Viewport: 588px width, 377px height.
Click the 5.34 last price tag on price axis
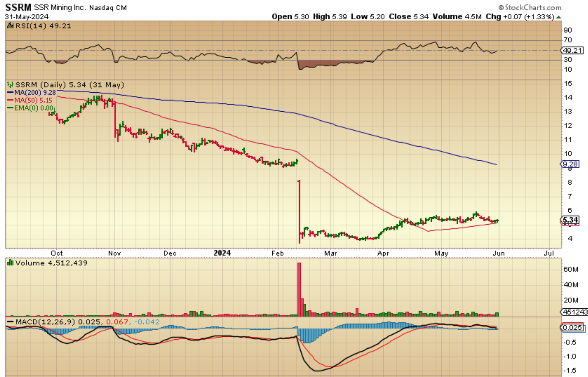[570, 220]
